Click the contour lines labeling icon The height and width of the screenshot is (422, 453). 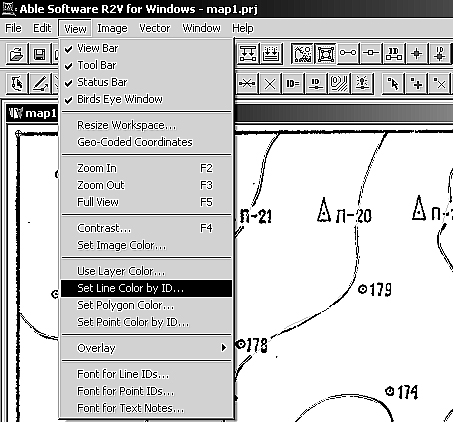[x=339, y=83]
